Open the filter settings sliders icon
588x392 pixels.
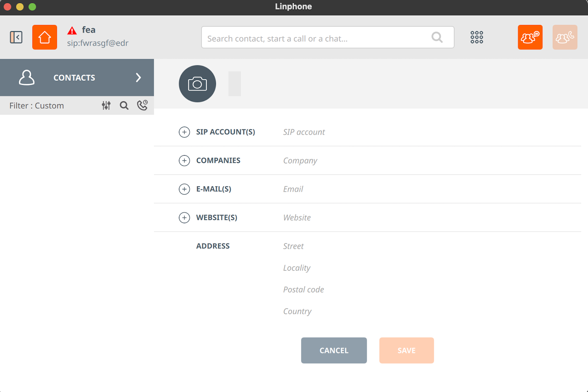(x=106, y=106)
